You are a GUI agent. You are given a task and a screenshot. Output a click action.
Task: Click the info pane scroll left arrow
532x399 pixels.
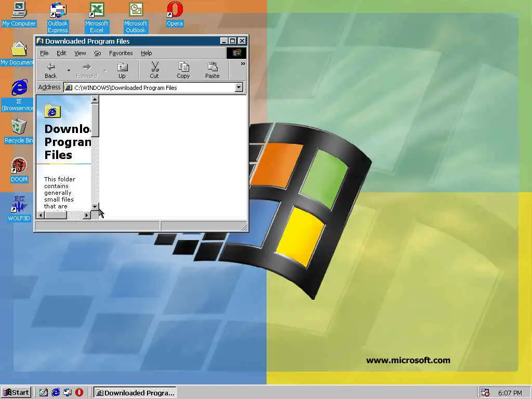[41, 215]
